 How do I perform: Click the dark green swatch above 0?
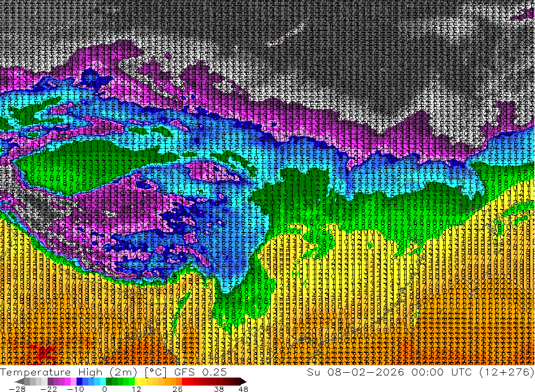pyautogui.click(x=109, y=381)
